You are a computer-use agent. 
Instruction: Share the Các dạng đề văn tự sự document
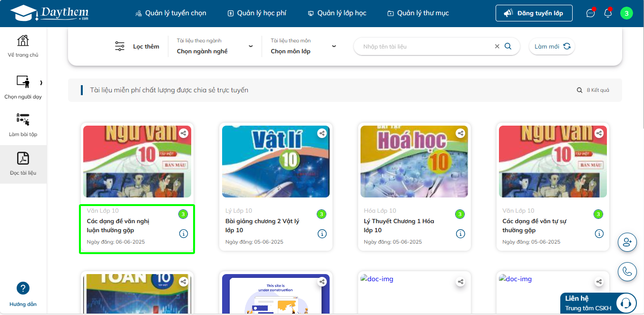point(599,133)
